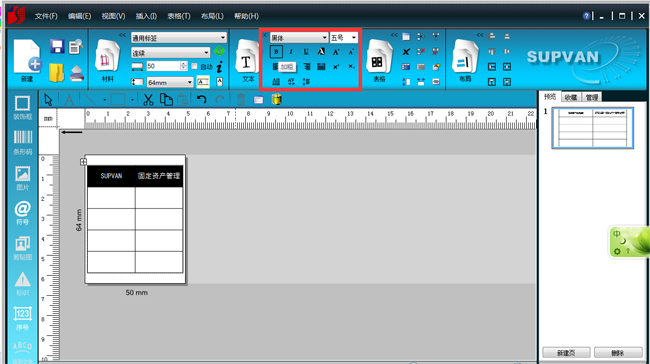The height and width of the screenshot is (364, 650).
Task: Select the barcode (条形码) tool in sidebar
Action: tap(23, 142)
